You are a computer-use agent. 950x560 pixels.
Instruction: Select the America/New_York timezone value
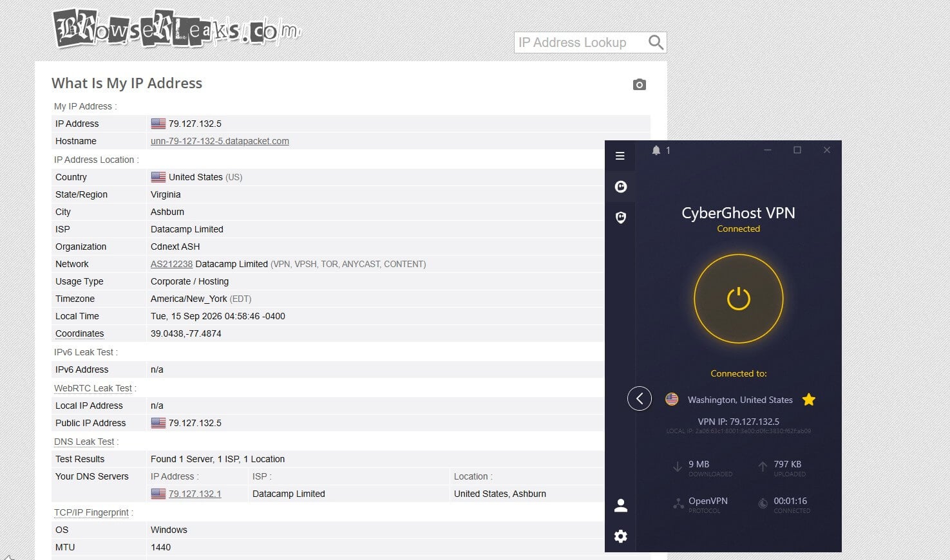pos(189,299)
